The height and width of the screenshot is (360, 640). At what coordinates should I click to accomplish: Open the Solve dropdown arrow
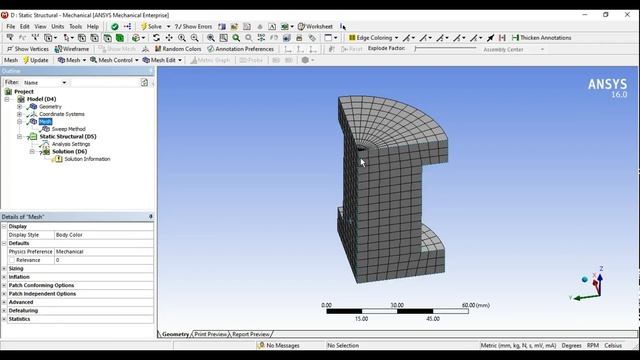click(168, 27)
